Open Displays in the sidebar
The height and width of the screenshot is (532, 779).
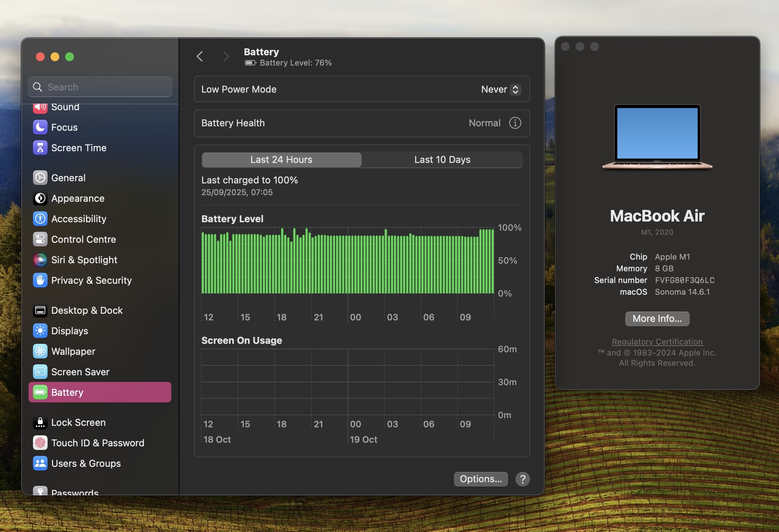pyautogui.click(x=70, y=331)
